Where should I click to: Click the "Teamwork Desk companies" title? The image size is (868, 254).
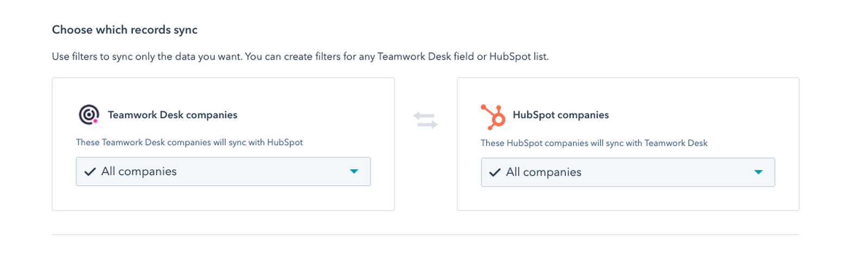point(173,115)
